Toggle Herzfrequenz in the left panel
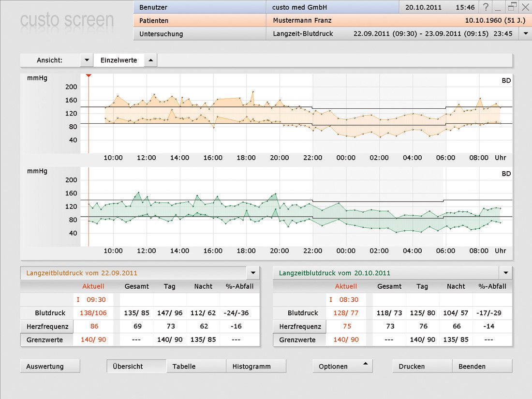Viewport: 532px width, 399px height. pyautogui.click(x=47, y=326)
